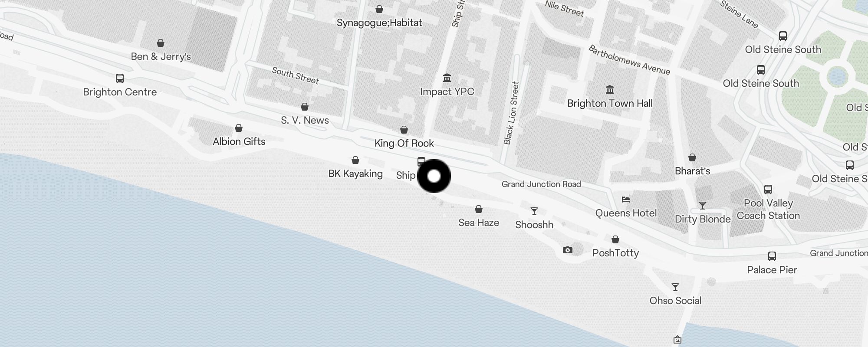Click the Impact YPC building icon
This screenshot has height=347, width=868.
447,78
